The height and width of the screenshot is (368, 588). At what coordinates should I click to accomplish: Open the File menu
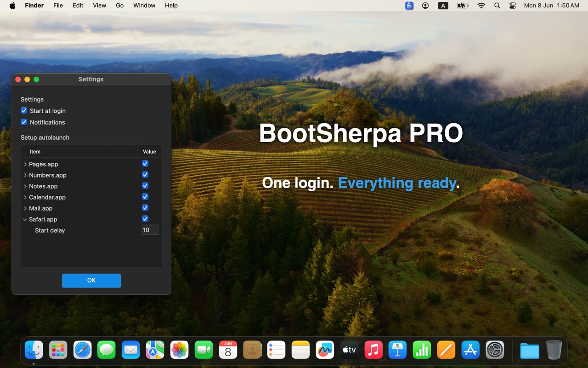click(x=58, y=6)
